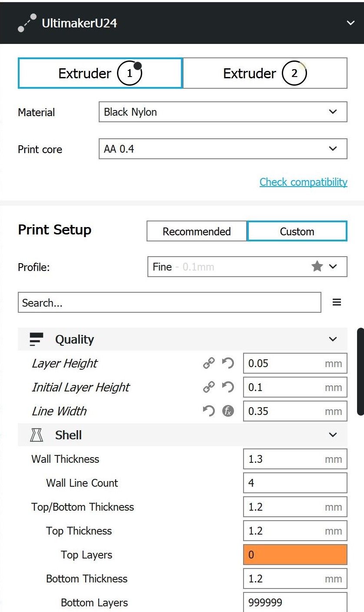Switch to the Extruder 2 tab
Viewport: 364px width, 612px height.
[x=265, y=73]
